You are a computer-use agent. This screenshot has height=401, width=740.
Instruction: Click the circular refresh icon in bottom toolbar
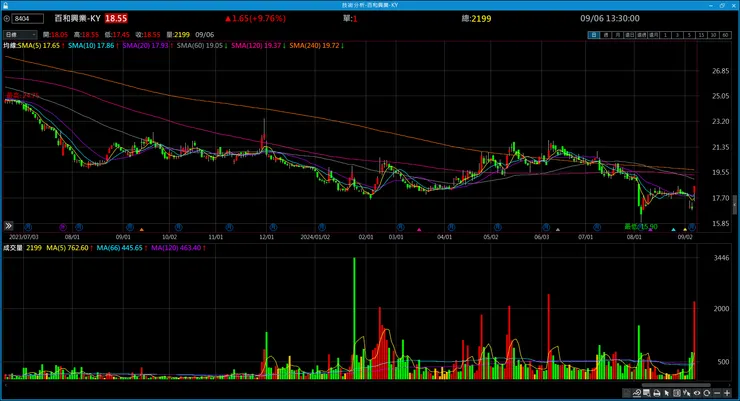(x=706, y=393)
